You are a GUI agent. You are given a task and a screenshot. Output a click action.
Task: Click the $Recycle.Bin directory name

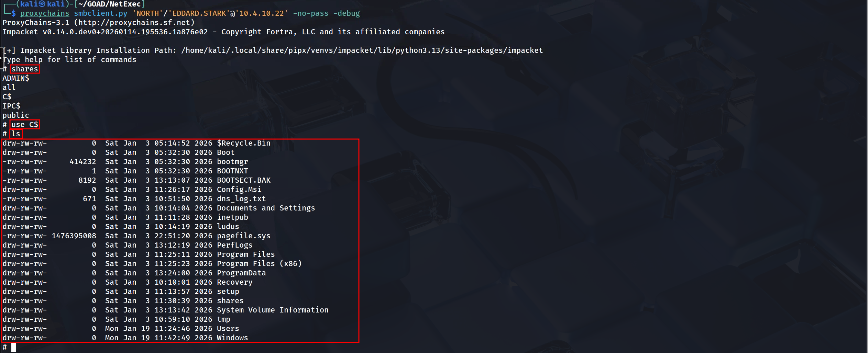point(243,143)
